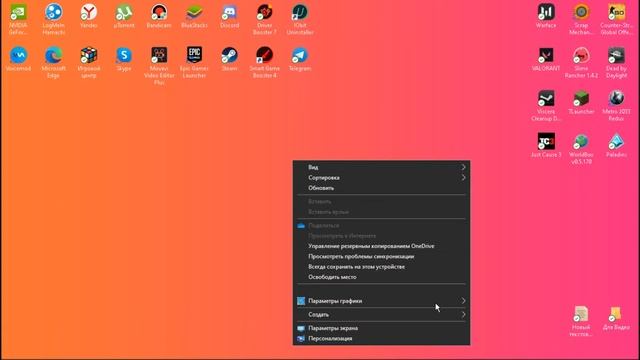The height and width of the screenshot is (360, 640).
Task: Click the Для Видео folder
Action: click(x=616, y=314)
